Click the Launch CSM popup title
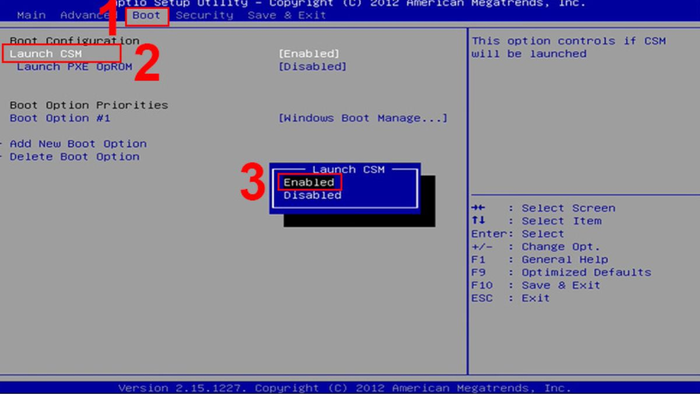 [348, 170]
